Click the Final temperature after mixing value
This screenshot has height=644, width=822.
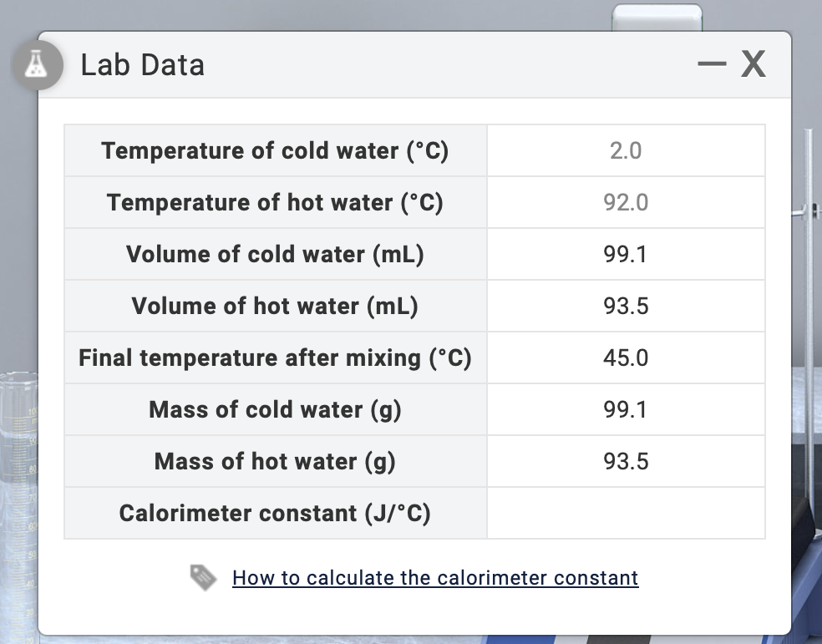tap(626, 357)
